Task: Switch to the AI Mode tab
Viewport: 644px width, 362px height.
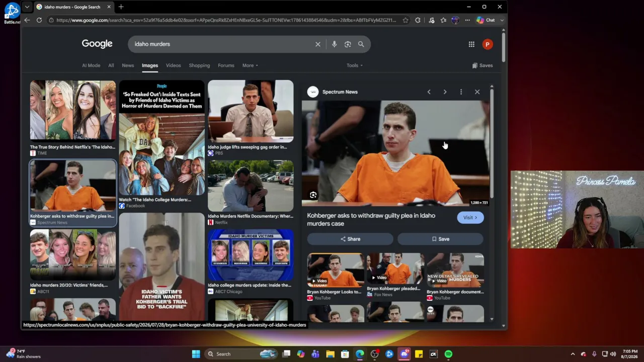Action: (91, 65)
